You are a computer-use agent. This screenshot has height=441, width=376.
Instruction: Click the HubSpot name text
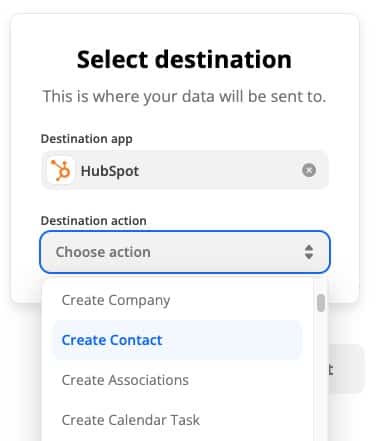[x=110, y=171]
